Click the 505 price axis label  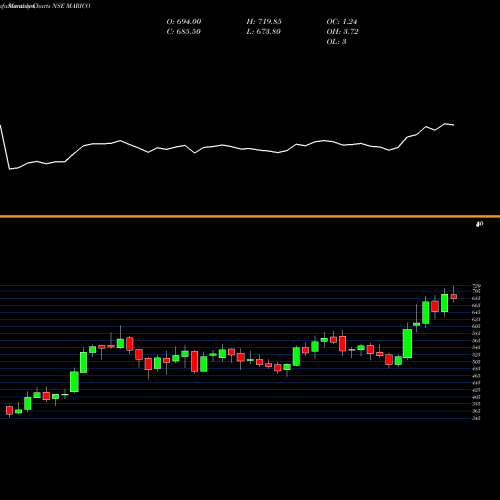pos(476,361)
